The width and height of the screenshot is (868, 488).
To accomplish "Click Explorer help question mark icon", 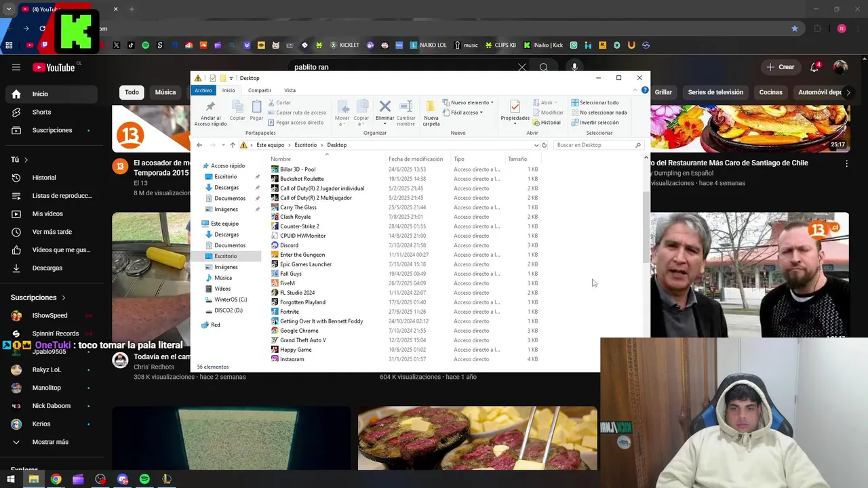I will (645, 90).
